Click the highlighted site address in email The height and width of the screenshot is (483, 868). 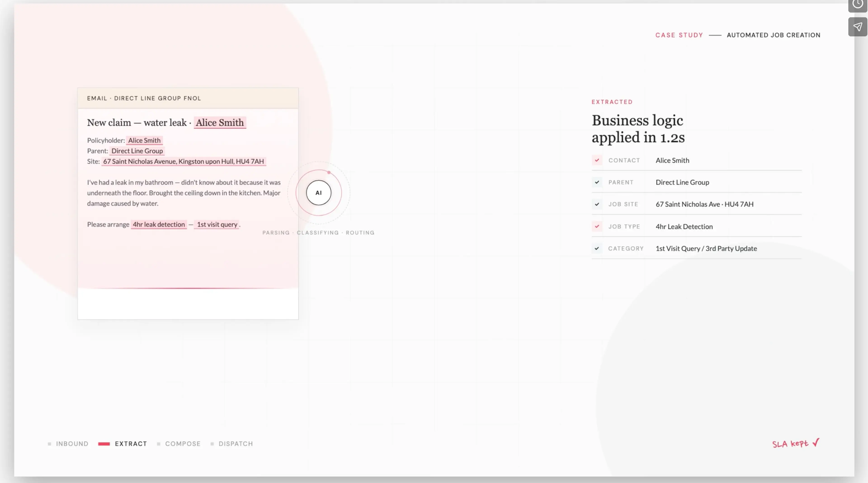point(184,161)
